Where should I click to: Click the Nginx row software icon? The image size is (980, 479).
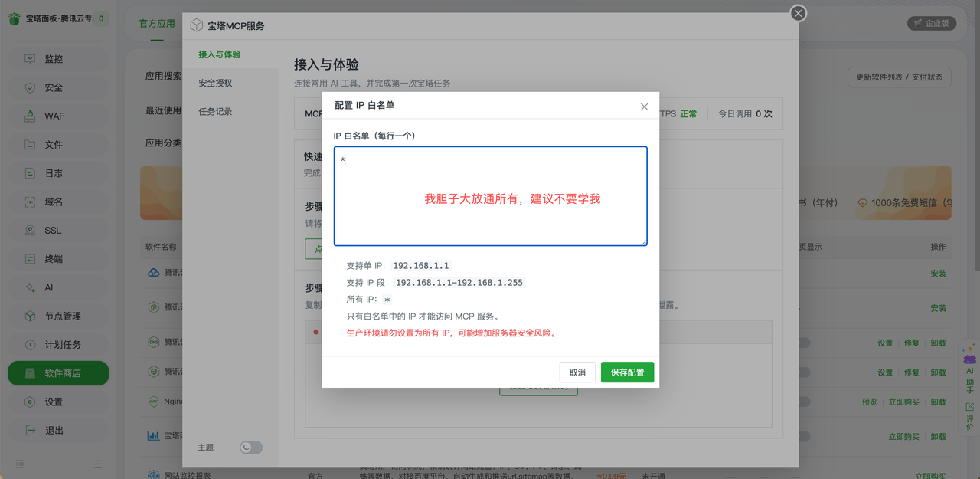[152, 401]
